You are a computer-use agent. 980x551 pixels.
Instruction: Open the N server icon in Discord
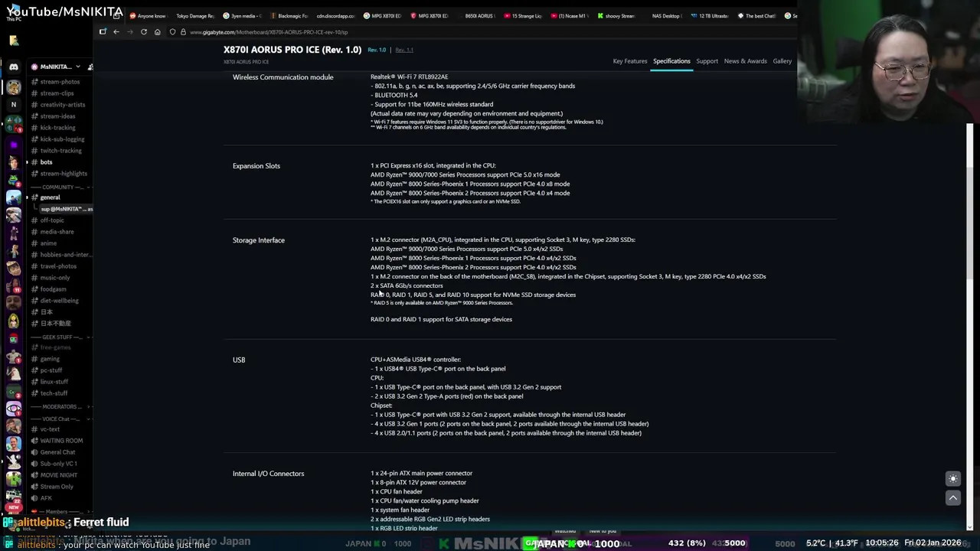[x=13, y=104]
